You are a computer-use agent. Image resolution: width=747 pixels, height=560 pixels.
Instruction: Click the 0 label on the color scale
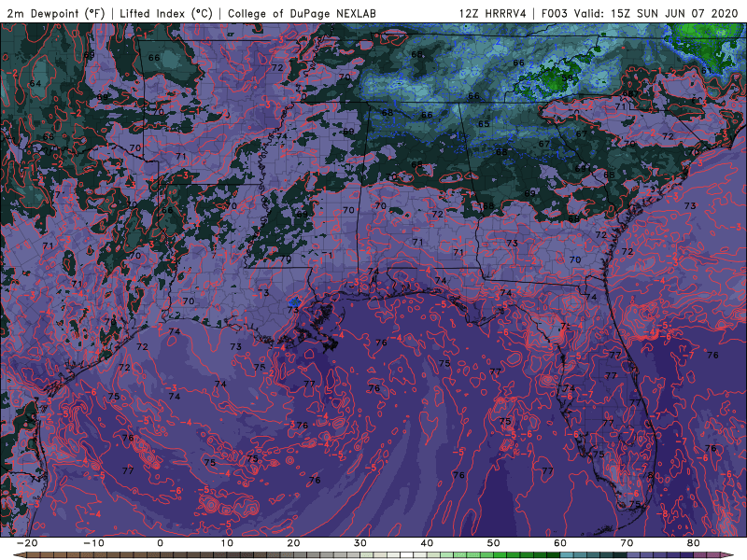tap(160, 543)
